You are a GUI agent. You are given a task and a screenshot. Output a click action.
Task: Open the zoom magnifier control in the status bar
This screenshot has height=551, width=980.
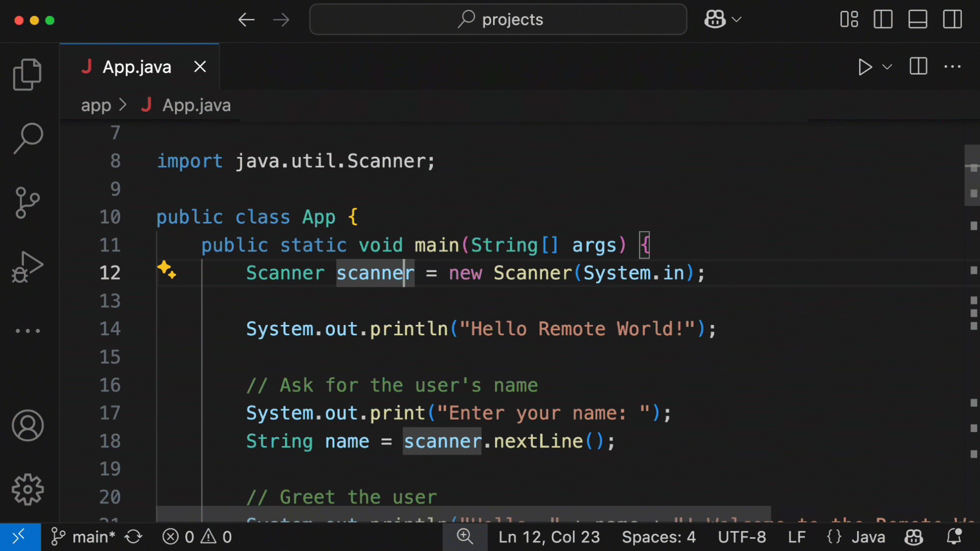click(x=464, y=537)
